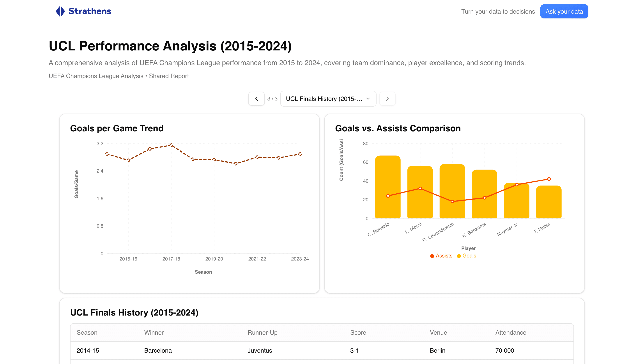Image resolution: width=644 pixels, height=364 pixels.
Task: Go to previous report section arrow
Action: coord(256,99)
